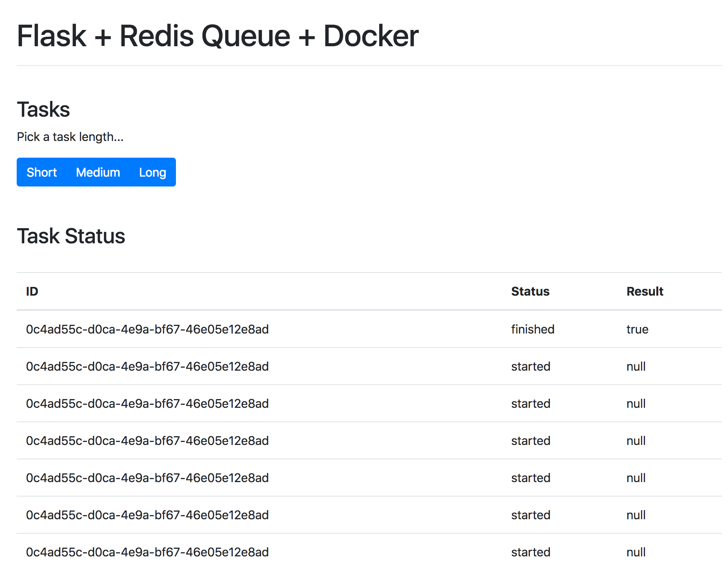Start a Long task
Image resolution: width=728 pixels, height=567 pixels.
[152, 172]
